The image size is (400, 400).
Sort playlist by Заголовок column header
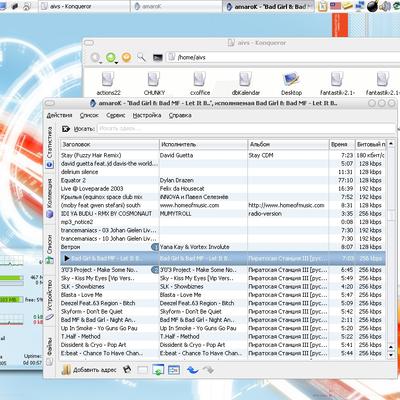tap(110, 144)
